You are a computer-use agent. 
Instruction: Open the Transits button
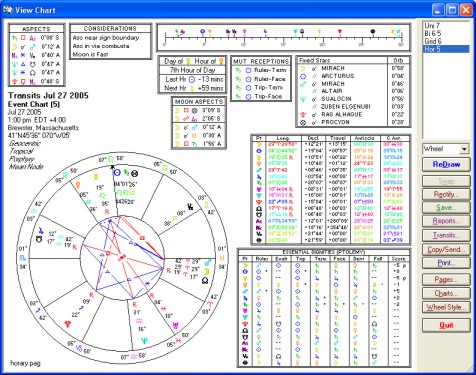[446, 235]
